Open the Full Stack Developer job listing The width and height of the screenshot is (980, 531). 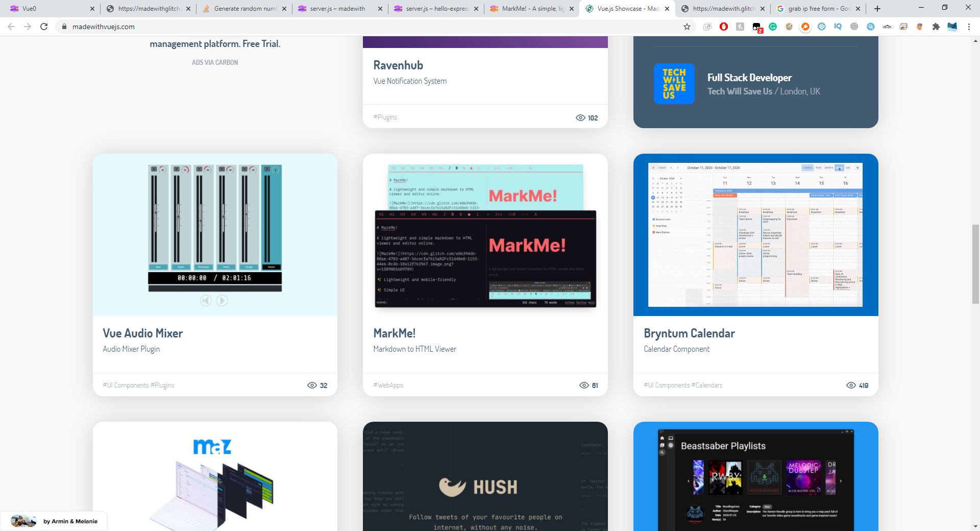click(x=749, y=78)
